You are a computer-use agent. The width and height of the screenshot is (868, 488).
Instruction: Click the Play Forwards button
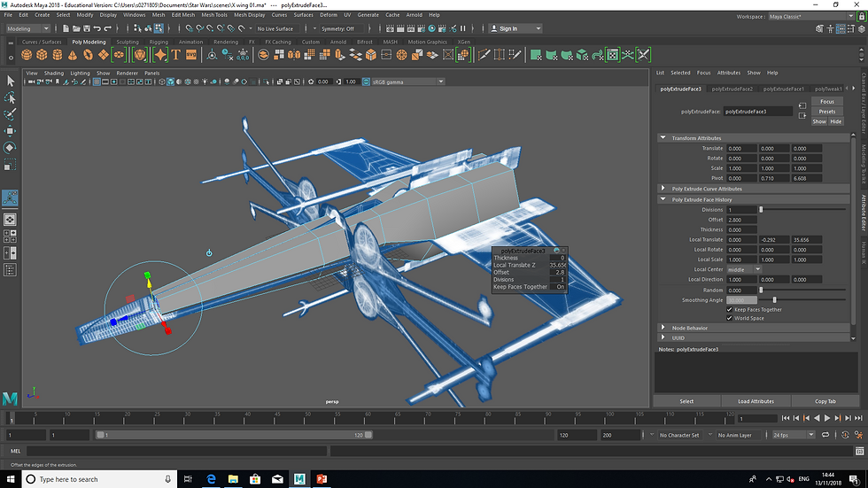tap(827, 418)
